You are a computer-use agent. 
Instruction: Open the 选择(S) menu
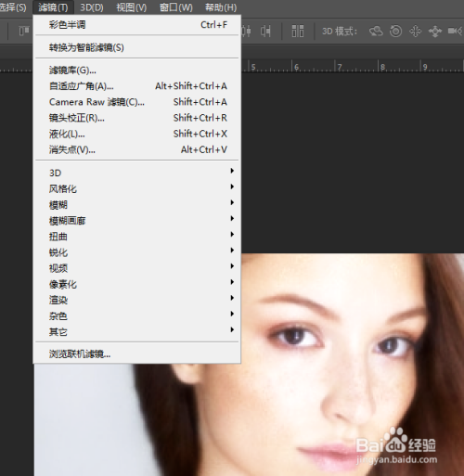pos(13,7)
